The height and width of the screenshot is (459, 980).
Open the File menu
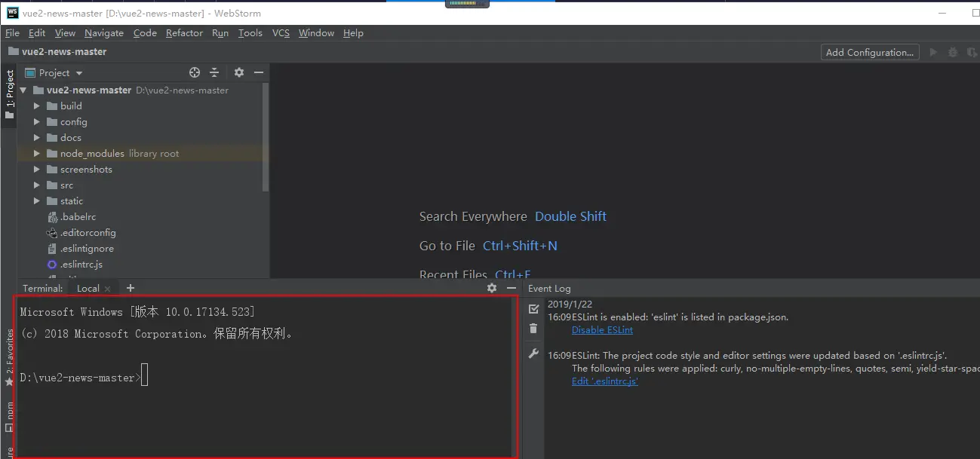point(12,33)
